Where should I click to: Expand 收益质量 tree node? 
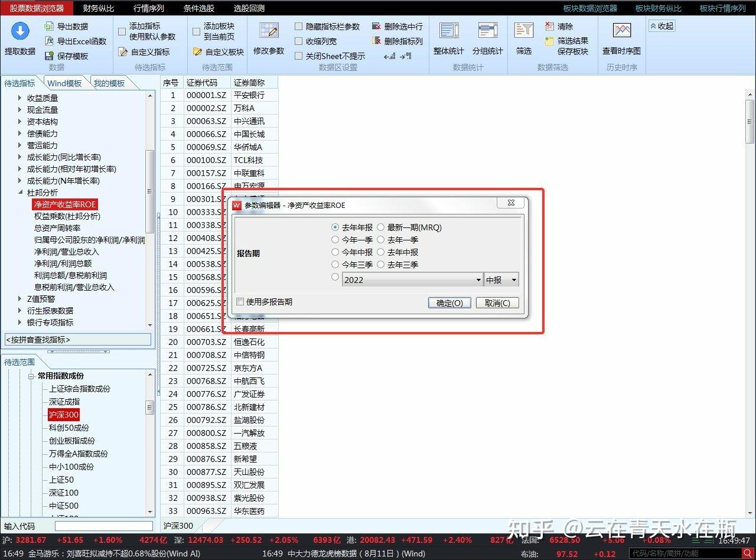[19, 98]
